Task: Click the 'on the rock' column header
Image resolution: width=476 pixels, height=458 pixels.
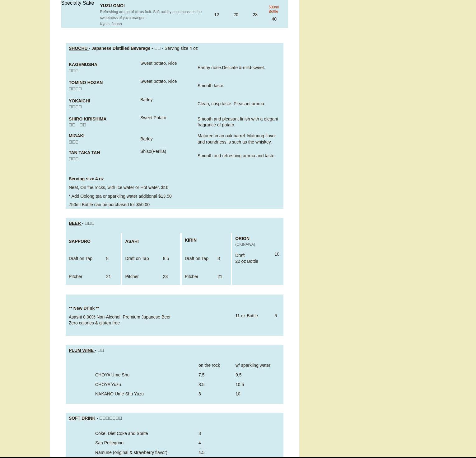Action: point(209,365)
